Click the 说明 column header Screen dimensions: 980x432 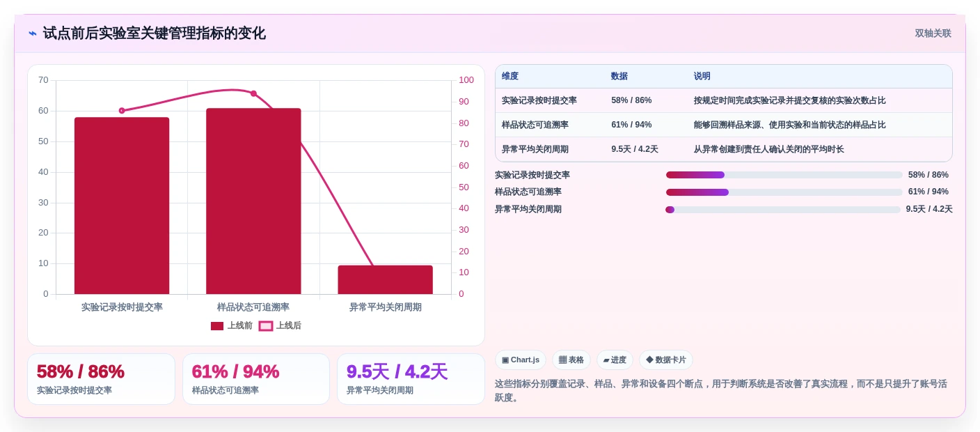click(702, 77)
